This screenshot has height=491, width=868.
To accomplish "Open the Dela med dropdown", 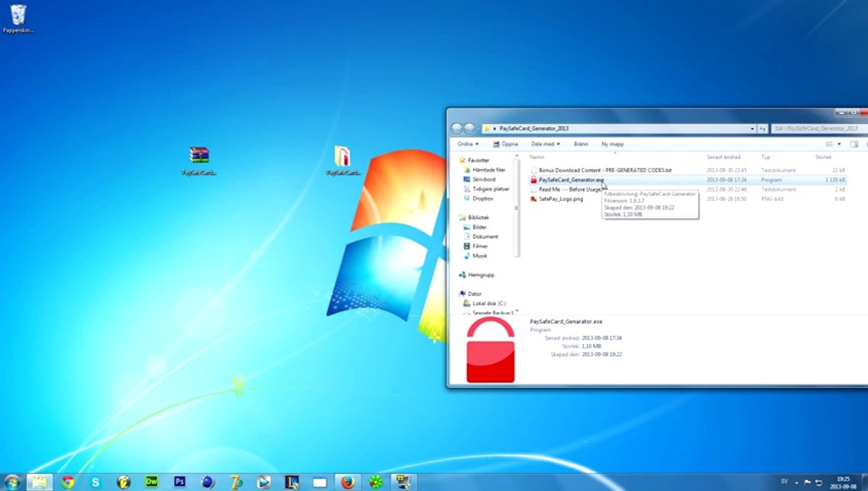I will [545, 144].
